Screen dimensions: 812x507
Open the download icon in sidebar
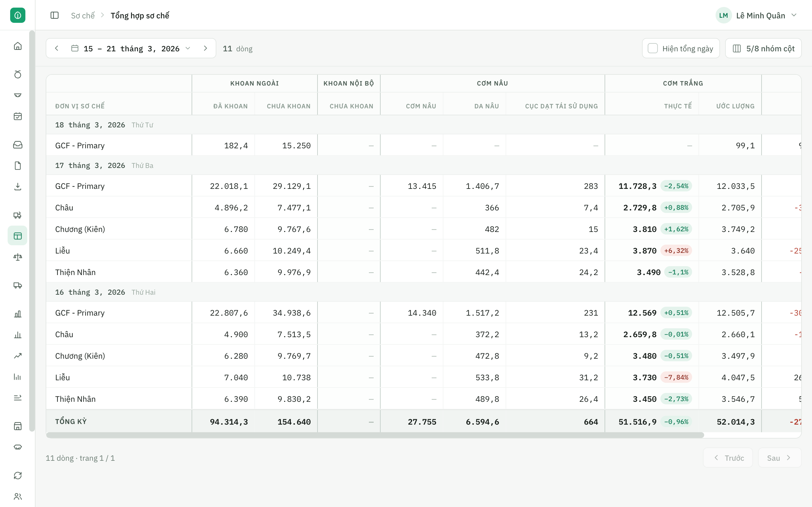pyautogui.click(x=18, y=187)
